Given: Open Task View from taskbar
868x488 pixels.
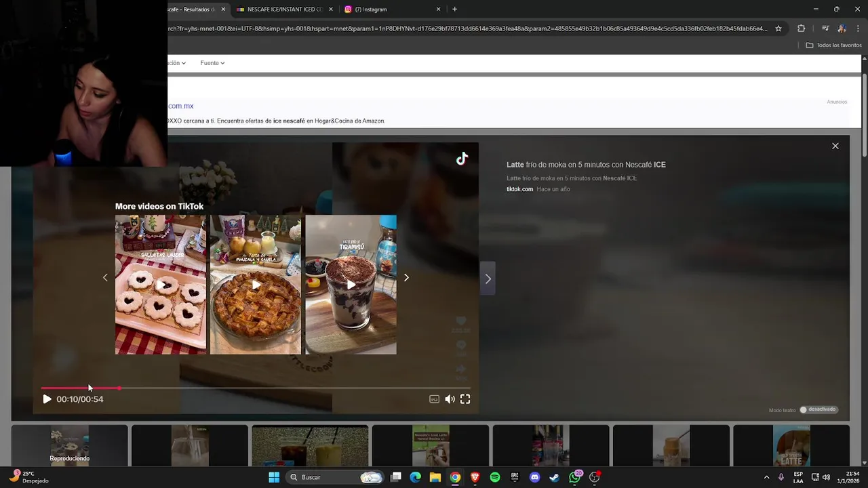Looking at the screenshot, I should click(396, 477).
